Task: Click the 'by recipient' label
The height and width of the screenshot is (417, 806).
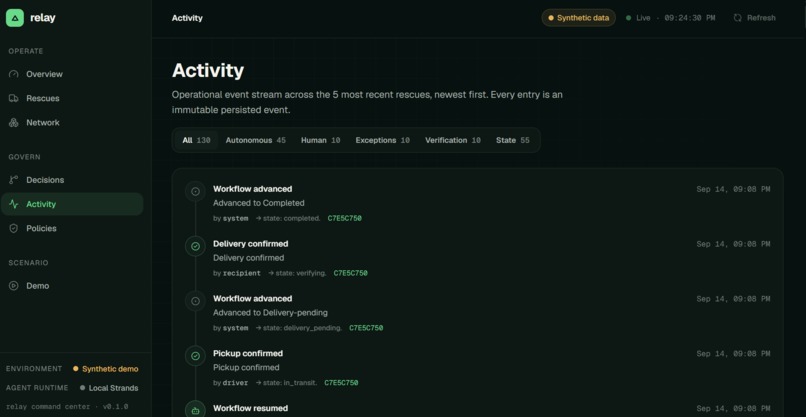Action: tap(237, 274)
